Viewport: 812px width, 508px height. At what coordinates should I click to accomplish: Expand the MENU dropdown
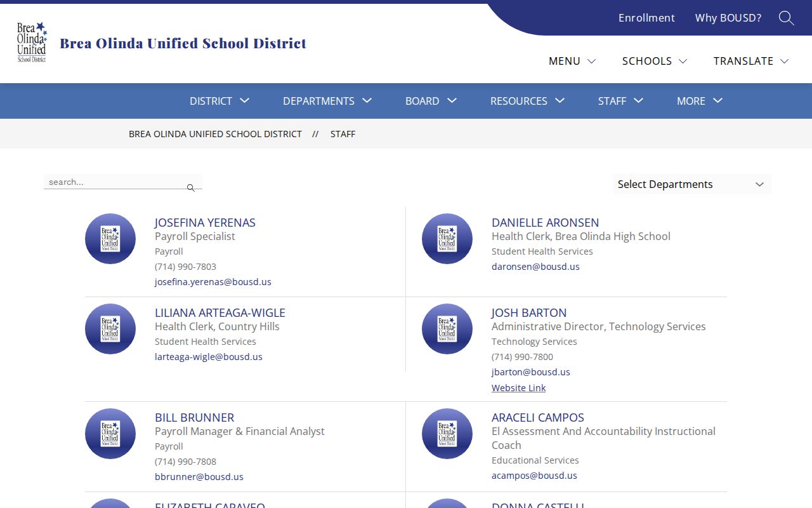(x=572, y=61)
